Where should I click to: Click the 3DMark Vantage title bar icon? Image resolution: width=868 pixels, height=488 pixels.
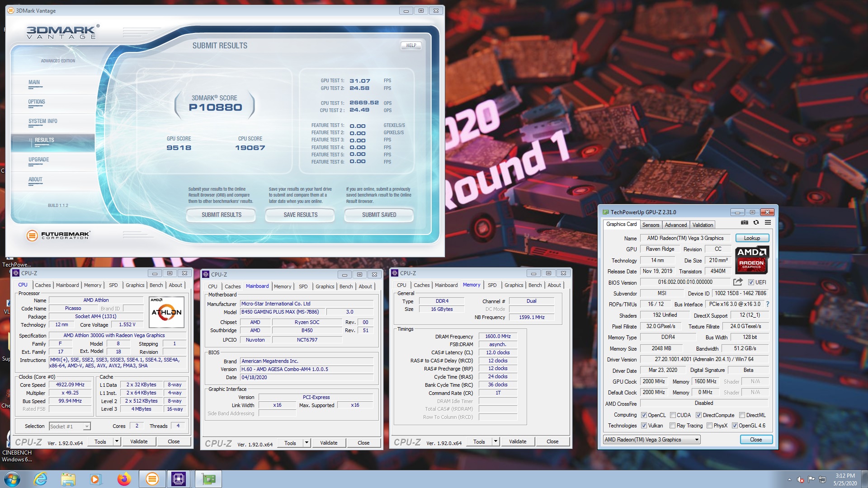(x=11, y=10)
